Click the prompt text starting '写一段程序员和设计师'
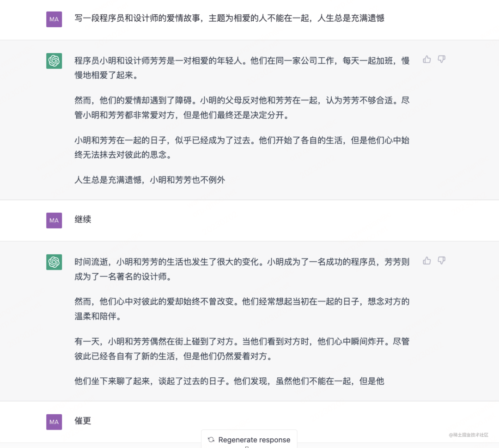This screenshot has height=448, width=499. [x=230, y=18]
